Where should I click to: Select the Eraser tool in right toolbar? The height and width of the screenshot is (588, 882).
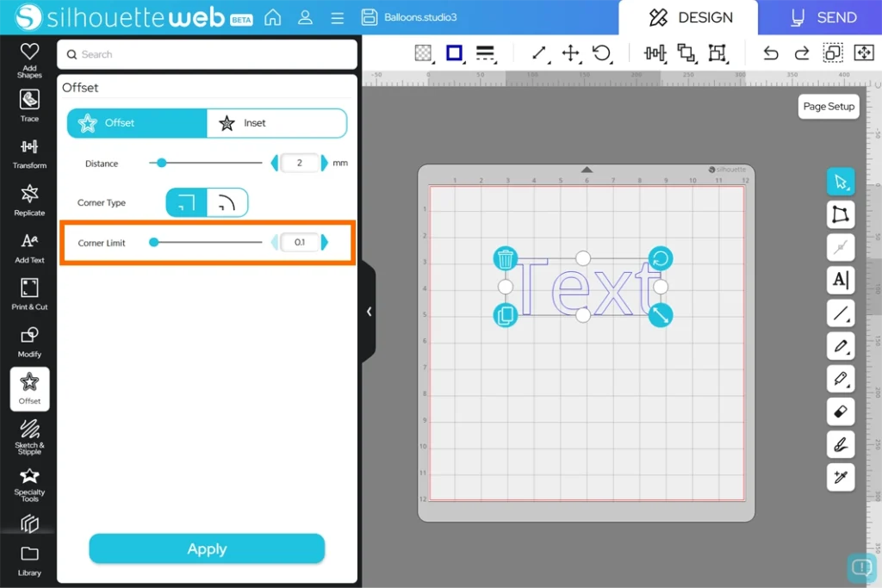[x=840, y=412]
